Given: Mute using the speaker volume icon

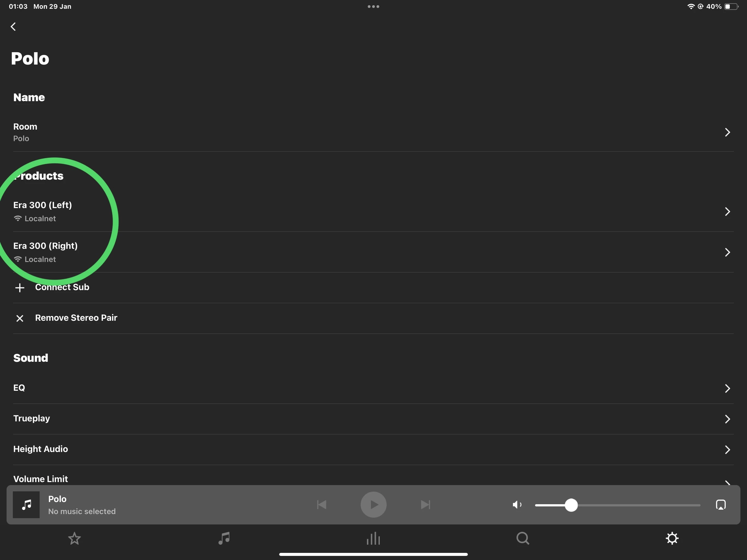Looking at the screenshot, I should coord(517,504).
